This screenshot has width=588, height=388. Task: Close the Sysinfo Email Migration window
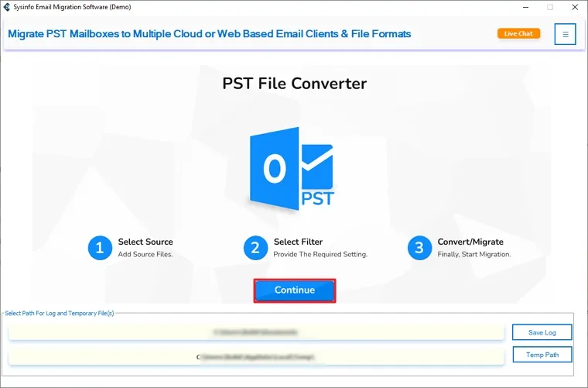(575, 7)
